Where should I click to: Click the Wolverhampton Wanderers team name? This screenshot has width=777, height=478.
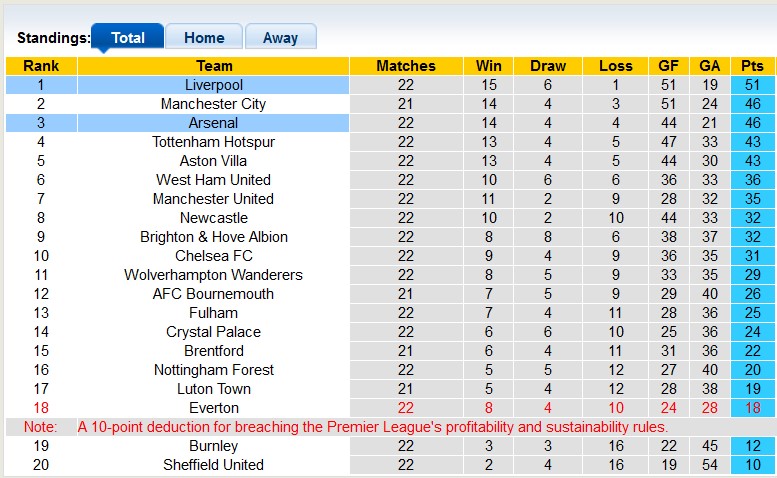click(x=213, y=275)
